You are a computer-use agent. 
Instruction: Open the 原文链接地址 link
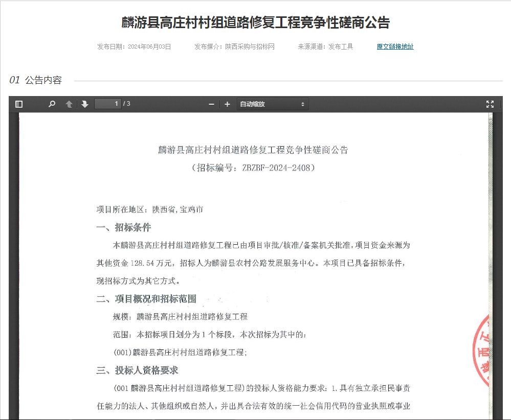coord(395,46)
